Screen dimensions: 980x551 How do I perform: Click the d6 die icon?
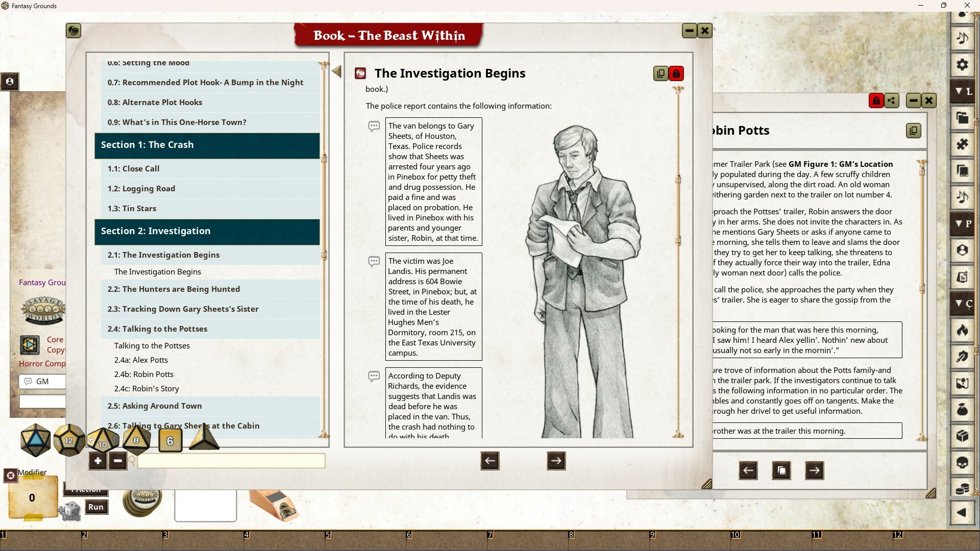coord(170,441)
